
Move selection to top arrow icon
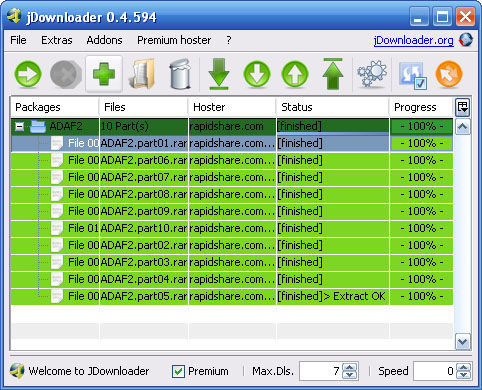pyautogui.click(x=333, y=74)
